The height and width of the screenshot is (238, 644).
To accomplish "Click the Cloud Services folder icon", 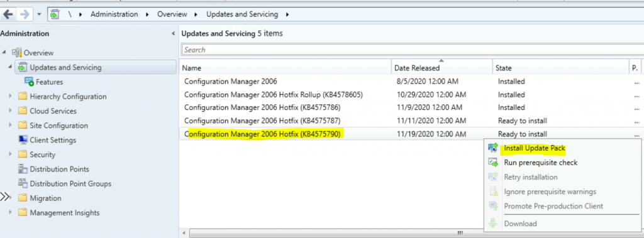I will coord(23,111).
